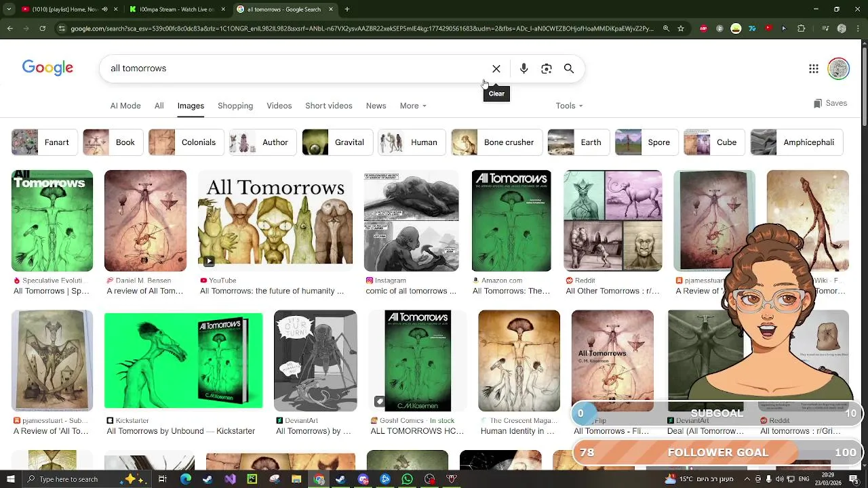The image size is (868, 488).
Task: Show hidden system tray icons
Action: click(x=747, y=479)
